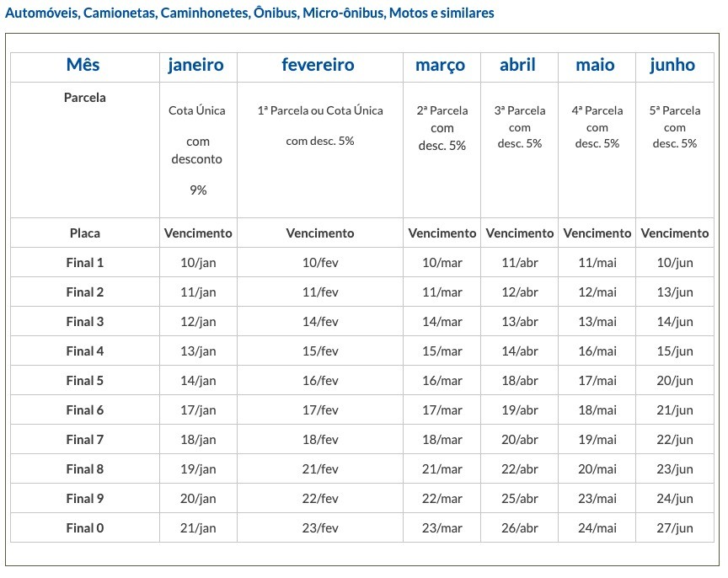The height and width of the screenshot is (578, 728).
Task: Select the 1ª Parcela ou Cota Única cell
Action: click(320, 111)
